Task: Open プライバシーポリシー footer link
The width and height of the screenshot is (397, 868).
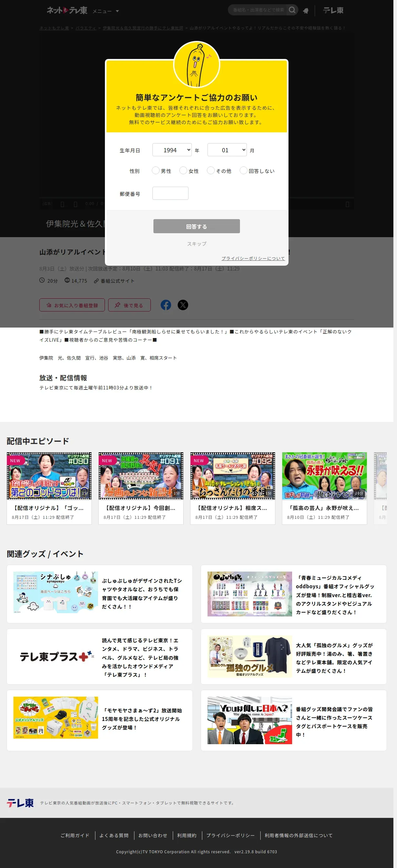Action: tap(231, 836)
